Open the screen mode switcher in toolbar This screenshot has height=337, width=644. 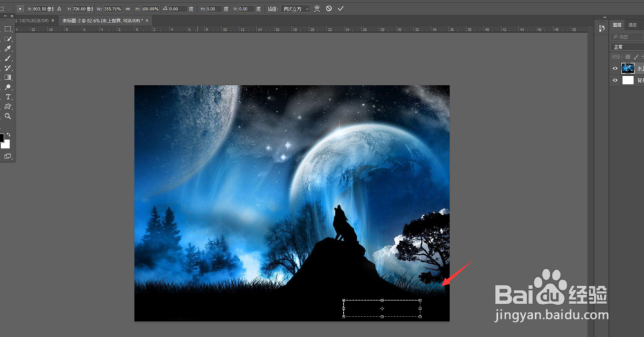pyautogui.click(x=7, y=156)
